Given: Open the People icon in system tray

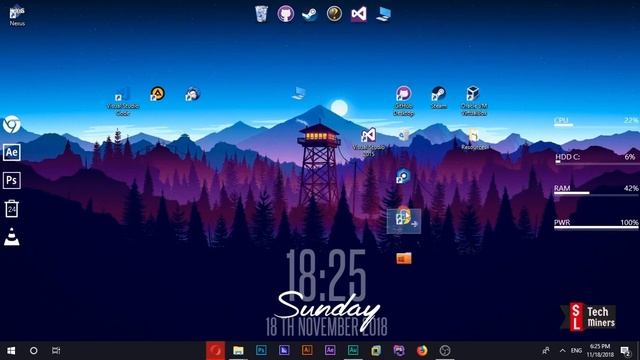Looking at the screenshot, I should (x=546, y=351).
